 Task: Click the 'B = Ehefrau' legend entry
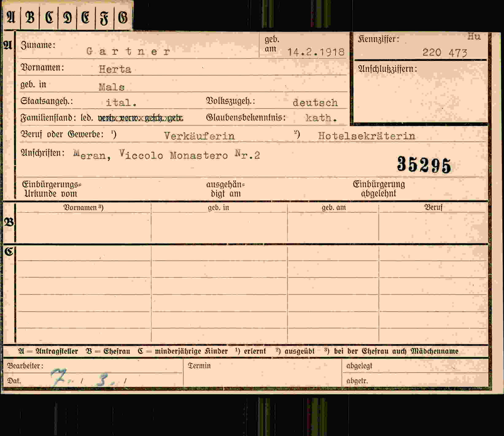108,351
